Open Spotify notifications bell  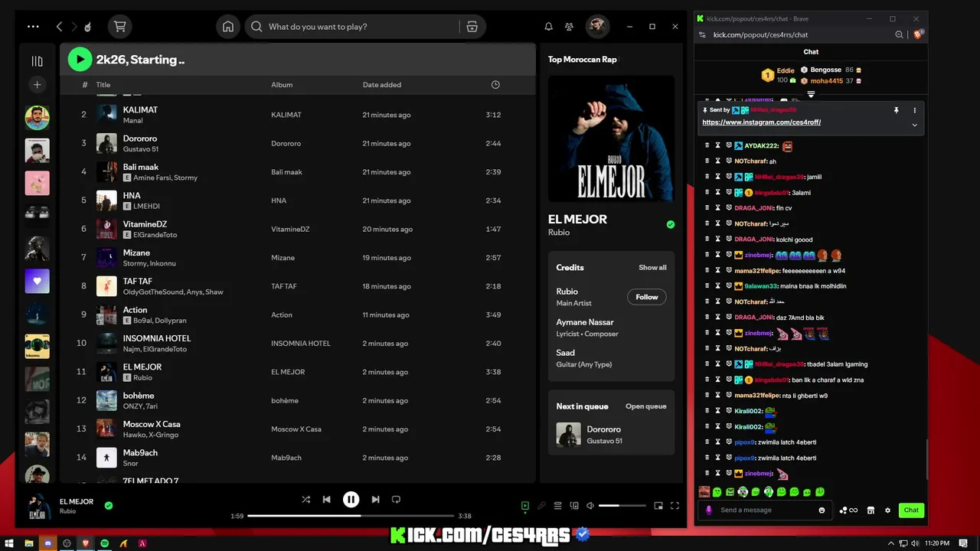click(x=548, y=26)
